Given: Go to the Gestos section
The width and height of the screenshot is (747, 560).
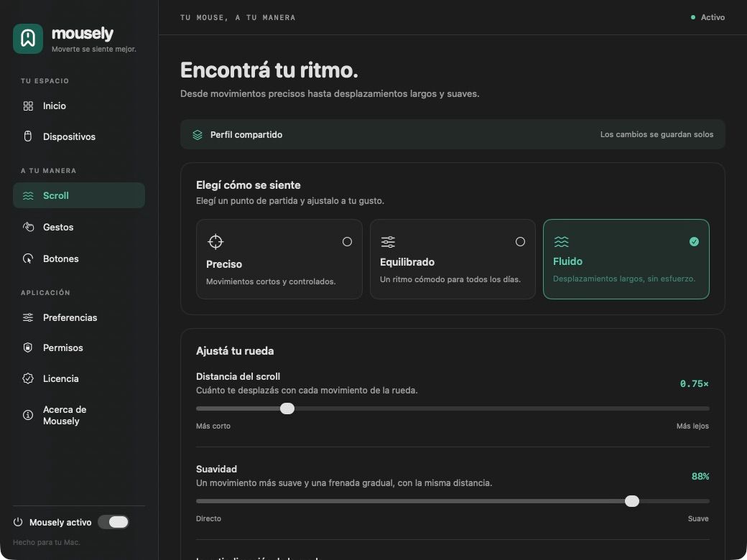Looking at the screenshot, I should (79, 227).
